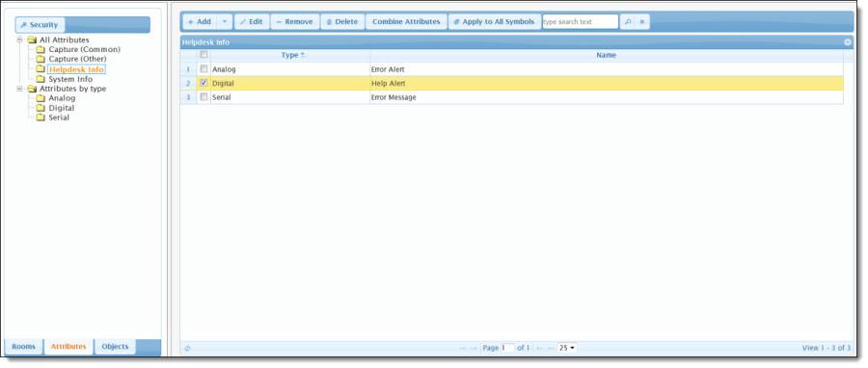Click Combine Attributes button

(406, 22)
